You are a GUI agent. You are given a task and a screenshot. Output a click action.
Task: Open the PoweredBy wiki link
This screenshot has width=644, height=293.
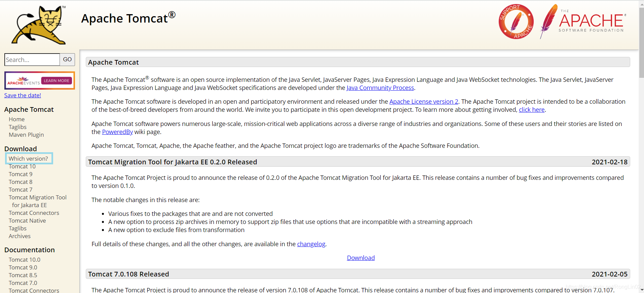click(x=117, y=132)
